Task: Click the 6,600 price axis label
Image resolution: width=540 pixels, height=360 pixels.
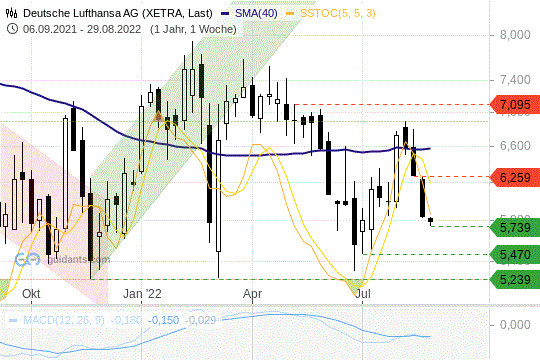Action: coord(515,146)
